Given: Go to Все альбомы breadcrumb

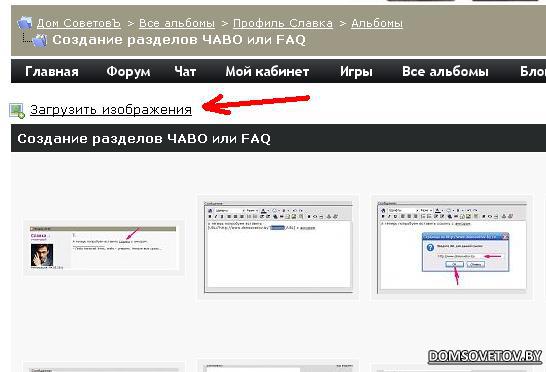Looking at the screenshot, I should [177, 23].
